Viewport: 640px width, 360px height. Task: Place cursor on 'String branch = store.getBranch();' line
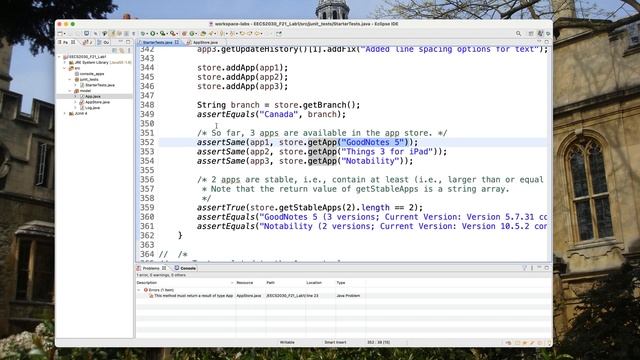(x=278, y=105)
